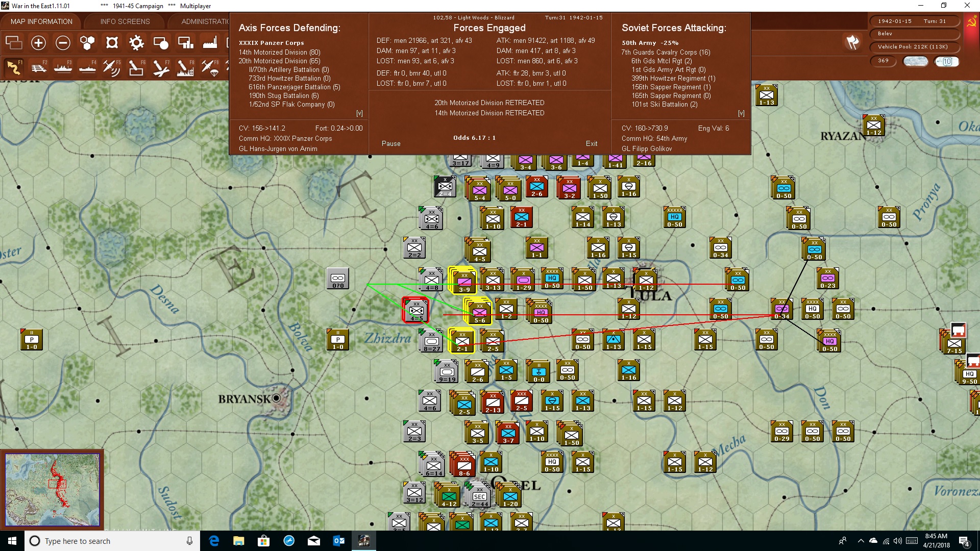The image size is (980, 551).
Task: Open Microsoft Edge from taskbar
Action: [x=214, y=541]
